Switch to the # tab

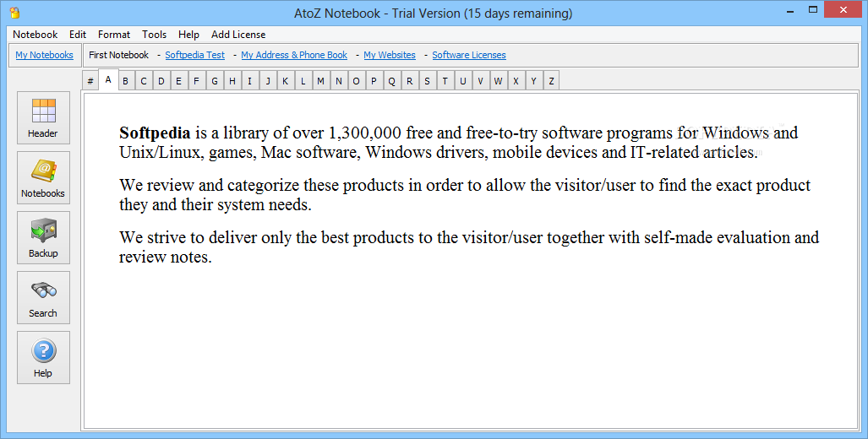click(90, 81)
